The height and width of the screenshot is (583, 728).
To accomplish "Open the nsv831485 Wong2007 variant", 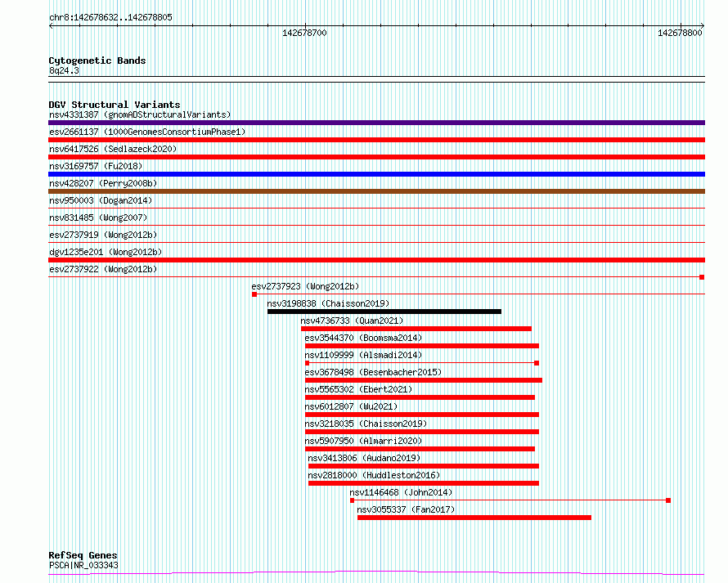I will [x=98, y=218].
